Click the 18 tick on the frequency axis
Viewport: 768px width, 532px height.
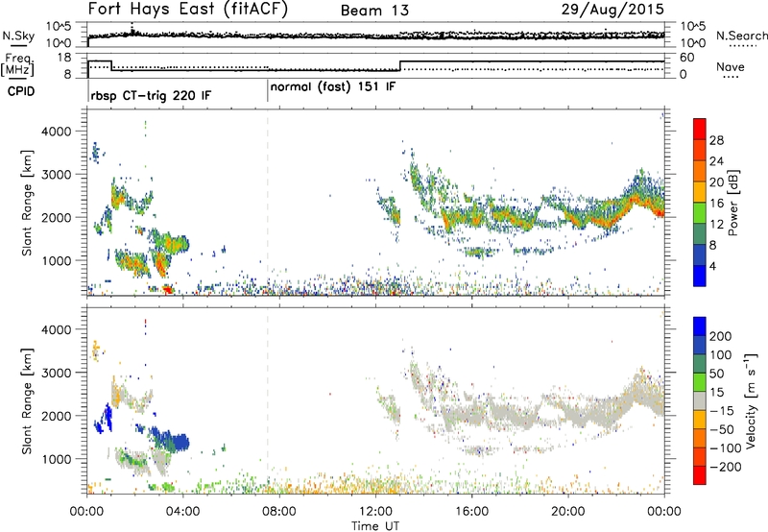(x=64, y=58)
